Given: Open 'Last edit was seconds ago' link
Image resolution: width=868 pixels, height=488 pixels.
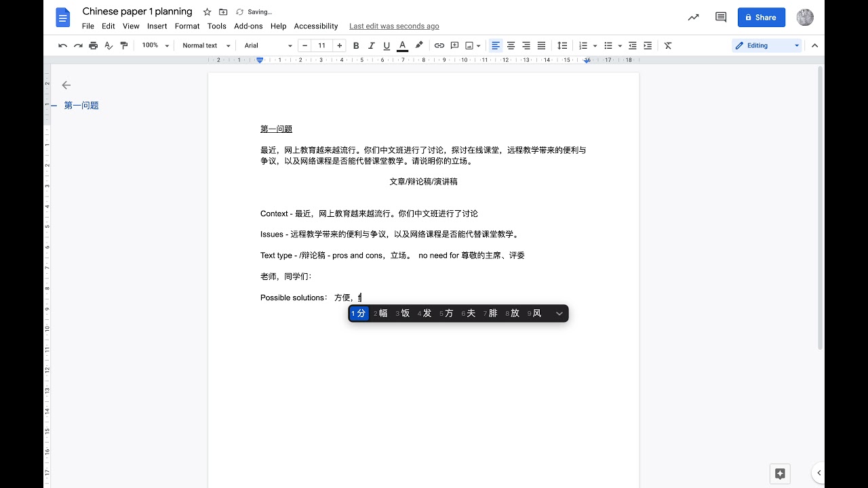Looking at the screenshot, I should tap(394, 26).
